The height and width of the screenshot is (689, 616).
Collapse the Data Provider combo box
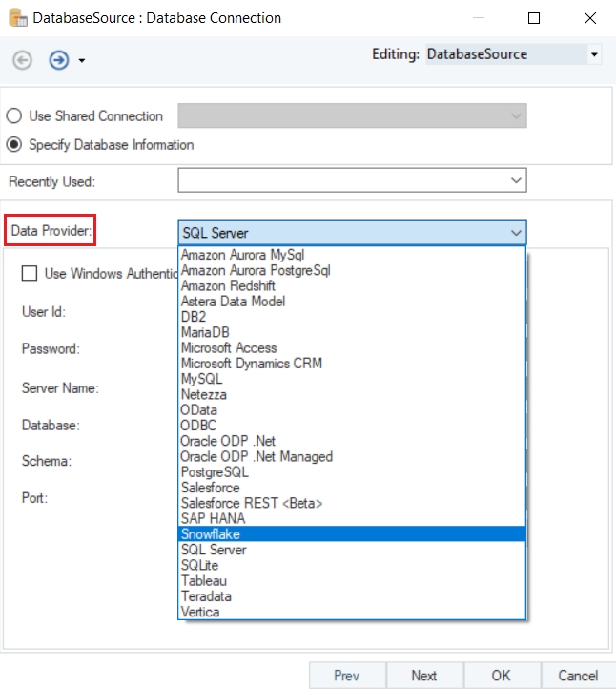point(515,232)
